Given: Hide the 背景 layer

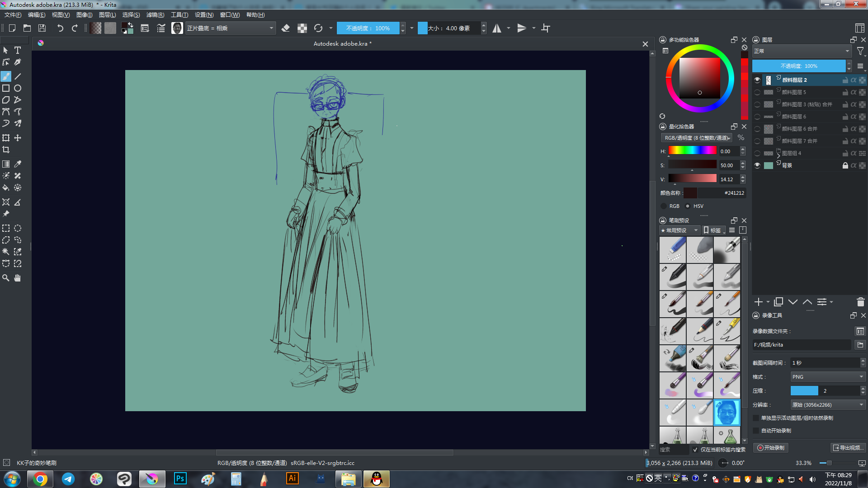Looking at the screenshot, I should (757, 165).
